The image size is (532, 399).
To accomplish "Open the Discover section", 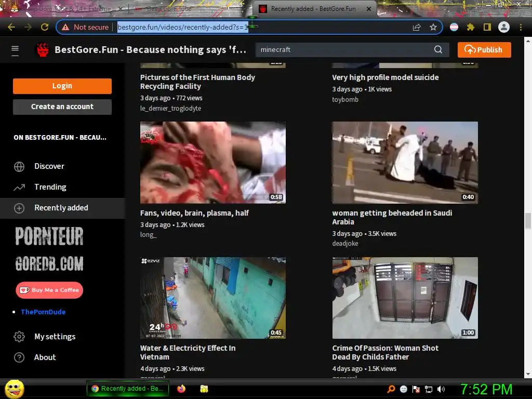I will pos(49,166).
